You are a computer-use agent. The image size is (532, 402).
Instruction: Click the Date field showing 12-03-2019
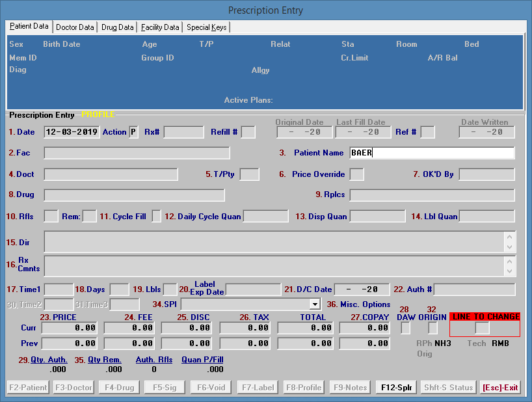pyautogui.click(x=72, y=132)
